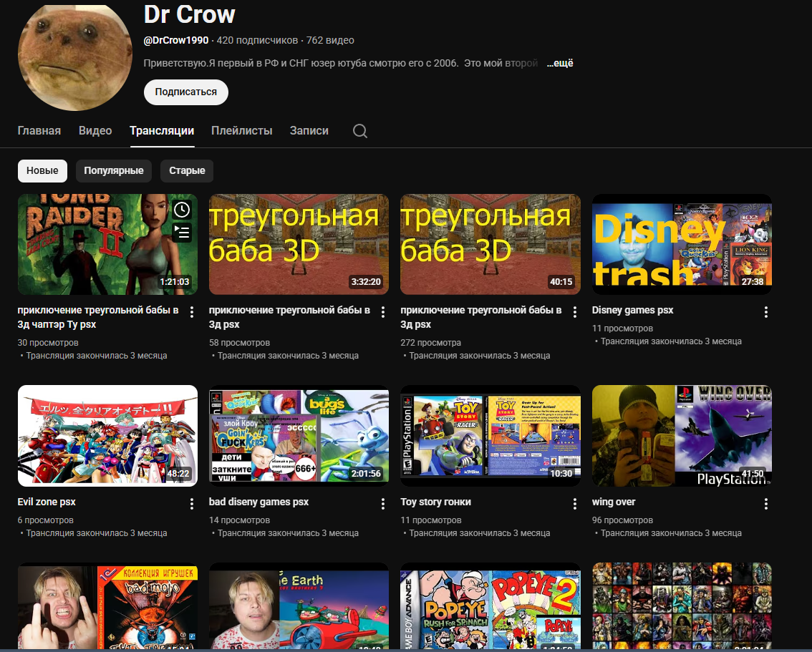Play the character grid thumbnail
812x652 pixels.
[682, 606]
